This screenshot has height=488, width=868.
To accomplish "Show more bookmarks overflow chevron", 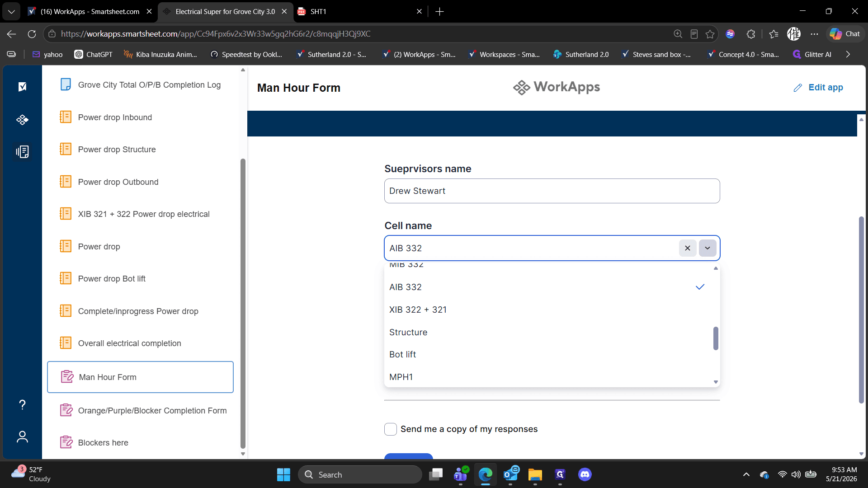I will 848,54.
